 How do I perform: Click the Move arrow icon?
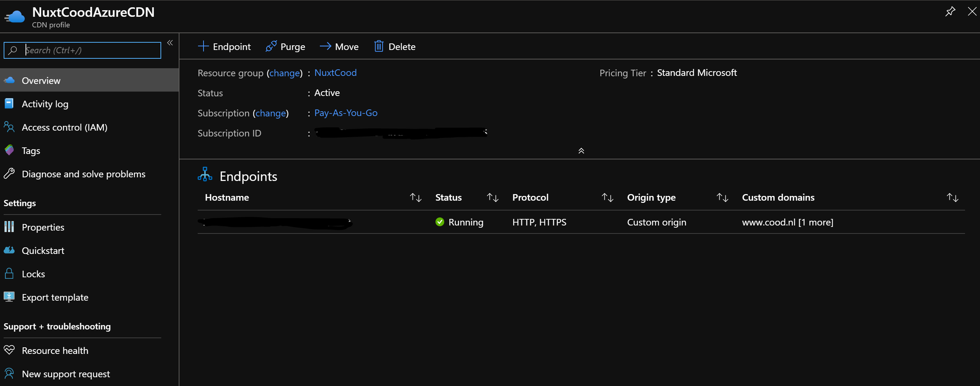pos(325,46)
